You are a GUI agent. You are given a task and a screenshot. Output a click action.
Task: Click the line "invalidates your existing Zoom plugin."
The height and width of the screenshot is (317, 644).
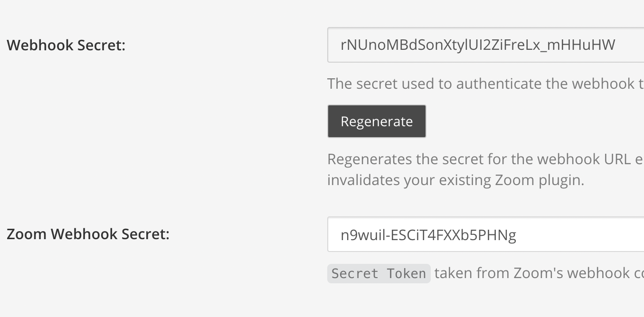pyautogui.click(x=455, y=180)
